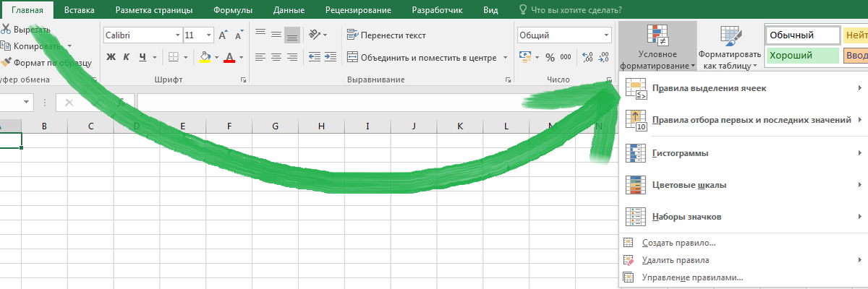Open the Шрифт group dialog launcher
The image size is (868, 289).
click(x=242, y=79)
